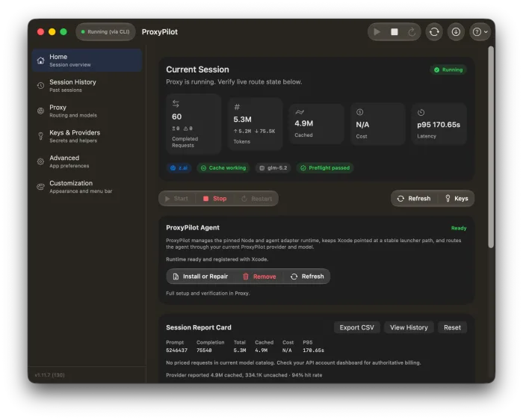Viewport: 523px width, 420px height.
Task: Click the Completion value 75540
Action: coord(204,350)
